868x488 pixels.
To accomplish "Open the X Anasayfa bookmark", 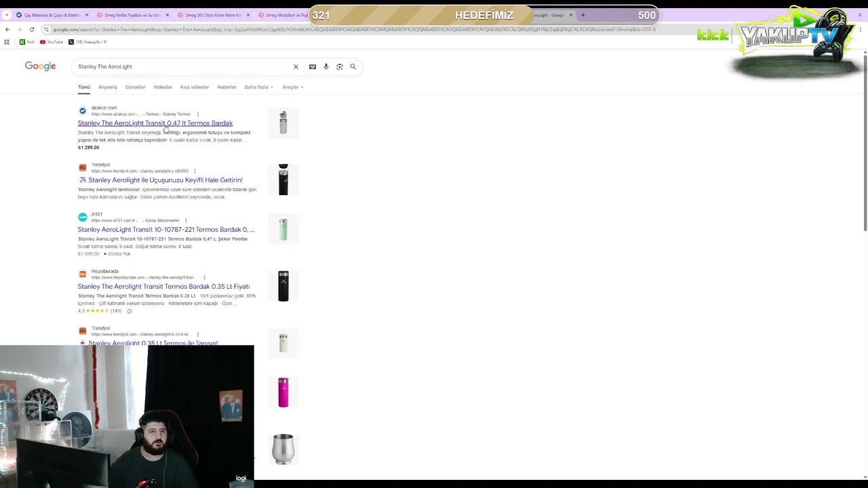I will [x=87, y=42].
